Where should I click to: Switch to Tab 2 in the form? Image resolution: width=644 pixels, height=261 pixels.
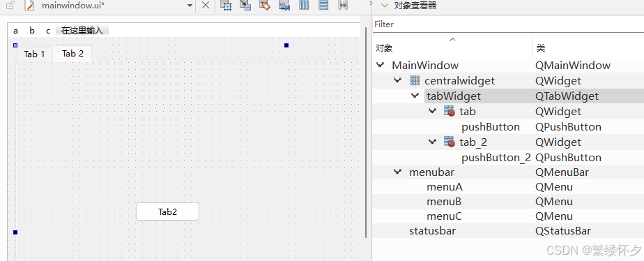[x=72, y=54]
